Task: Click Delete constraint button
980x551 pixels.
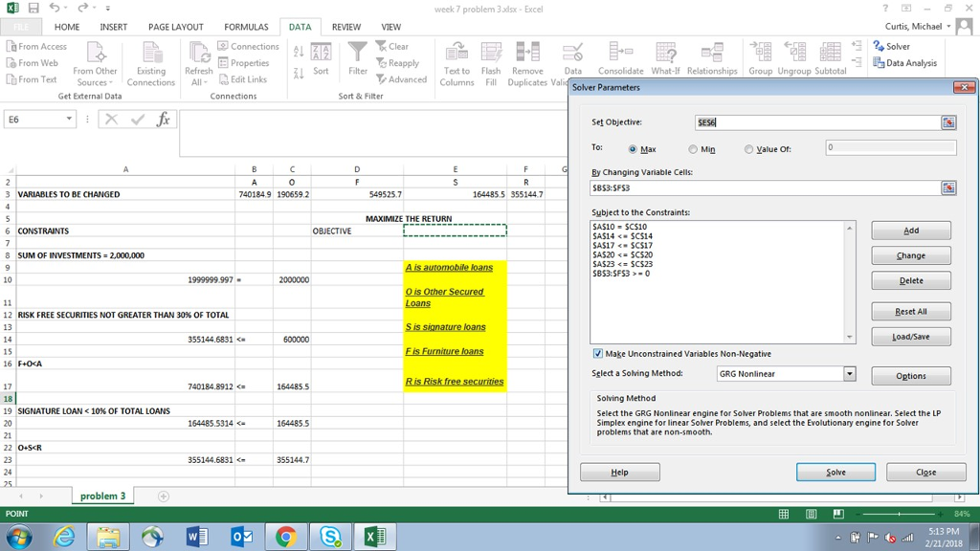Action: 911,280
